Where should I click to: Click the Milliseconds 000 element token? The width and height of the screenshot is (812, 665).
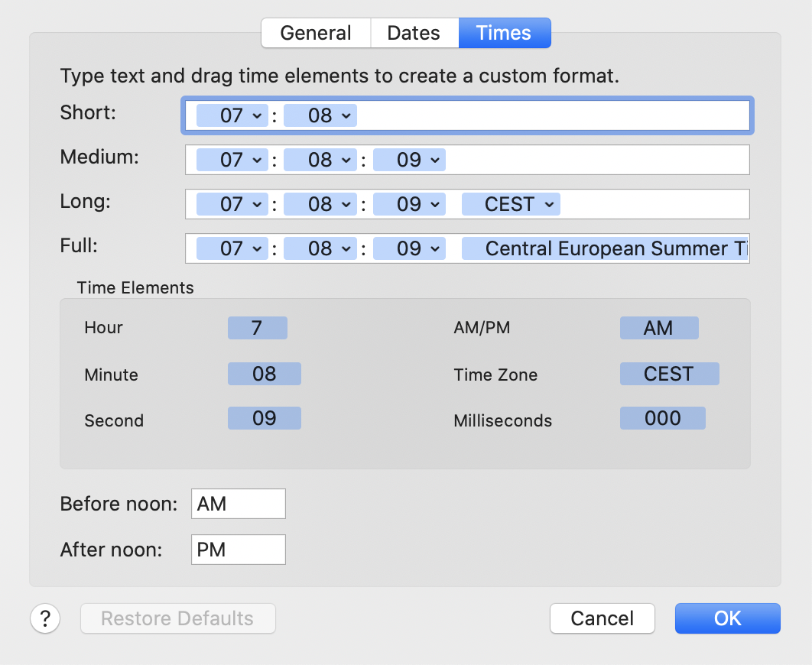[x=662, y=418]
